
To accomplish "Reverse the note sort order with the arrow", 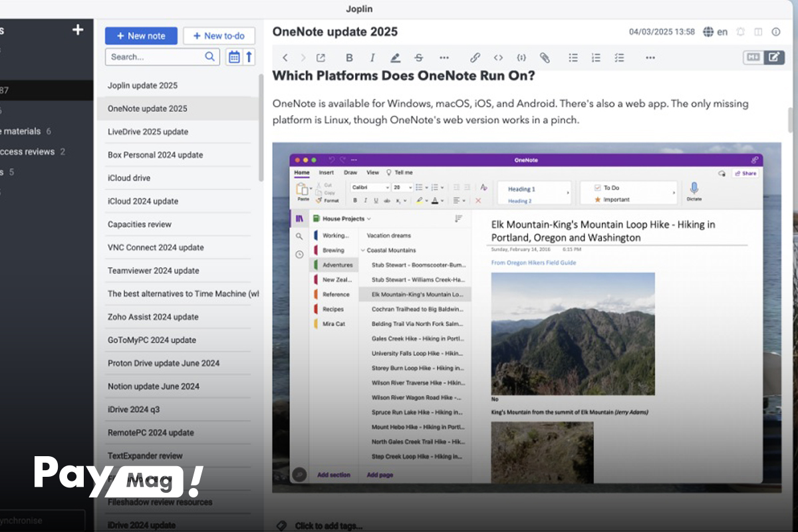I will tap(249, 57).
